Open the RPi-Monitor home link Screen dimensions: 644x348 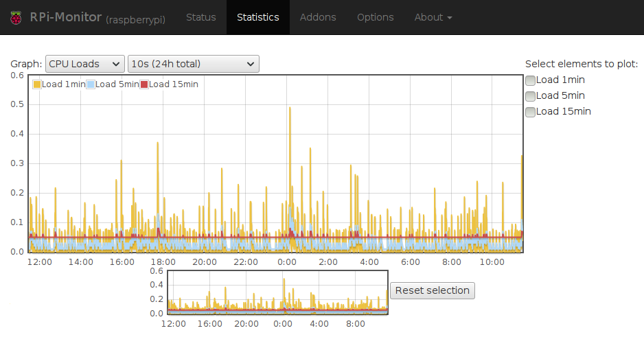pos(66,17)
